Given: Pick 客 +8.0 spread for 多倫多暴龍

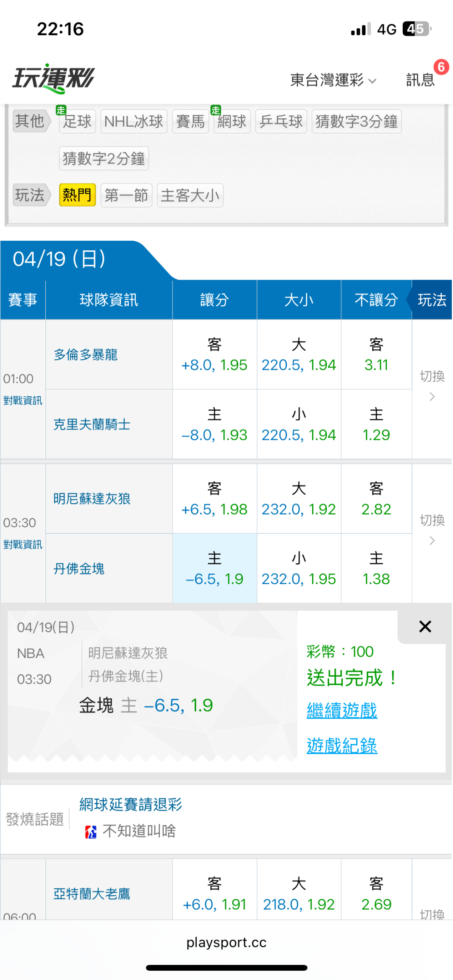Looking at the screenshot, I should tap(214, 355).
